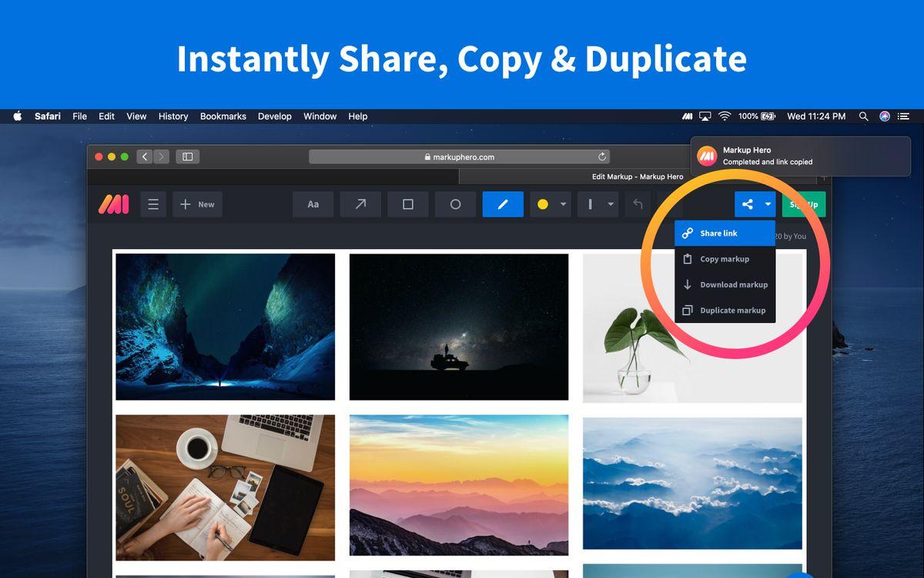Click the menu bar clock Wed 11:24 PM
924x578 pixels.
(816, 116)
